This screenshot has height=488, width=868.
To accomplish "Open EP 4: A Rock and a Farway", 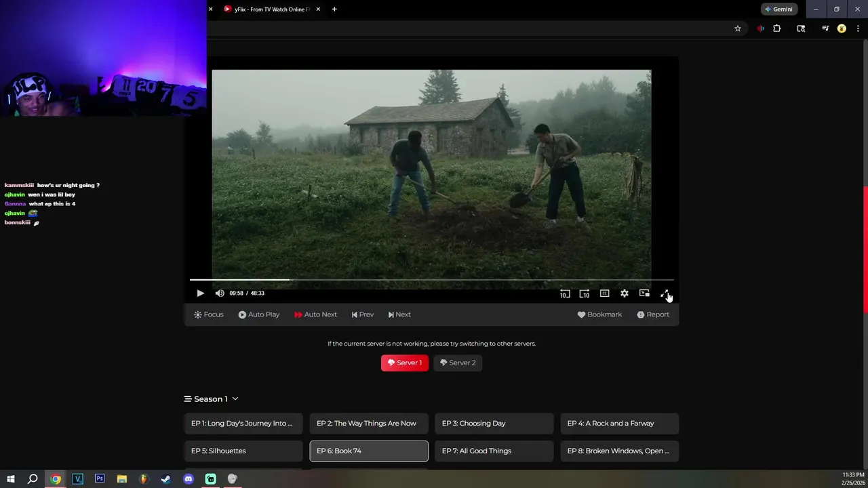I will tap(620, 424).
